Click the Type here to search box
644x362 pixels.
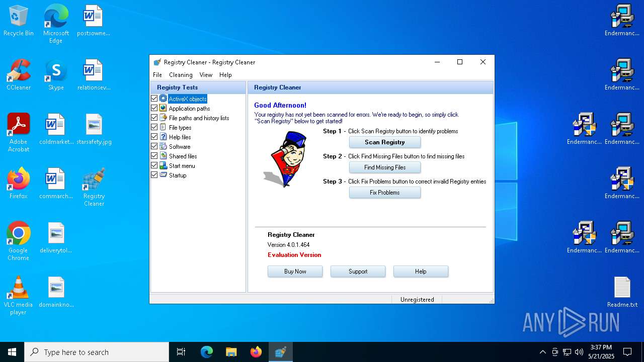click(97, 352)
